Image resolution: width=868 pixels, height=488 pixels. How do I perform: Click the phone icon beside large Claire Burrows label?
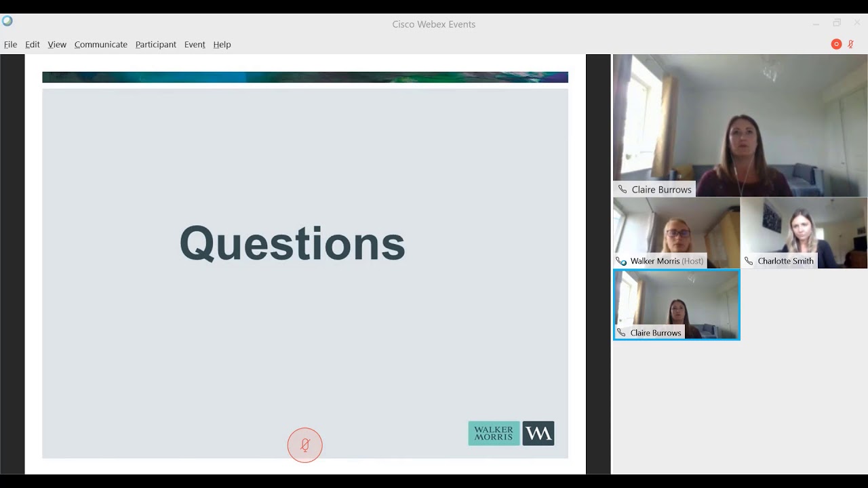(x=623, y=190)
